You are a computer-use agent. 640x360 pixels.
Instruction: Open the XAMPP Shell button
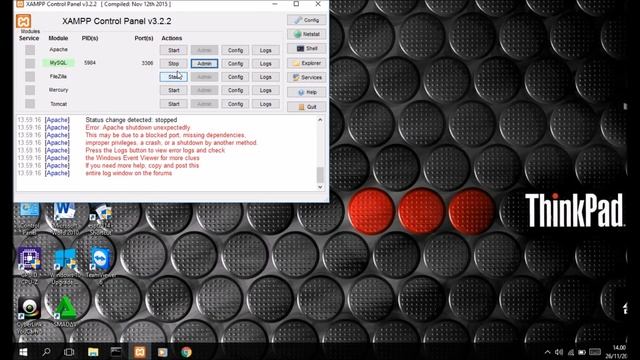pyautogui.click(x=307, y=49)
